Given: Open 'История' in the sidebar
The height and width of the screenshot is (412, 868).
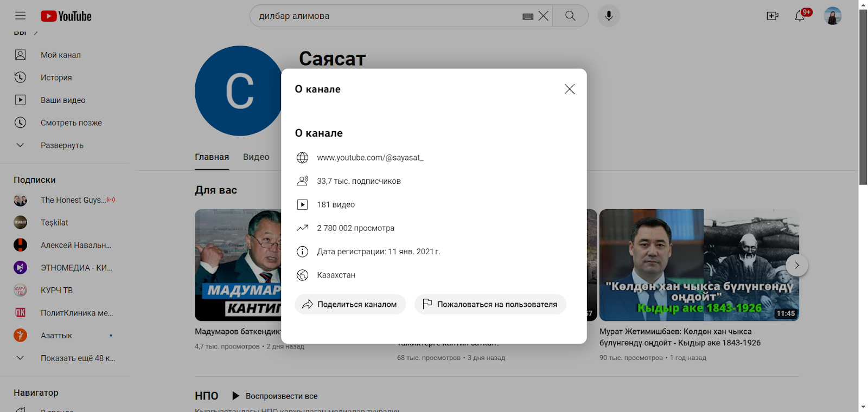Looking at the screenshot, I should coord(56,78).
